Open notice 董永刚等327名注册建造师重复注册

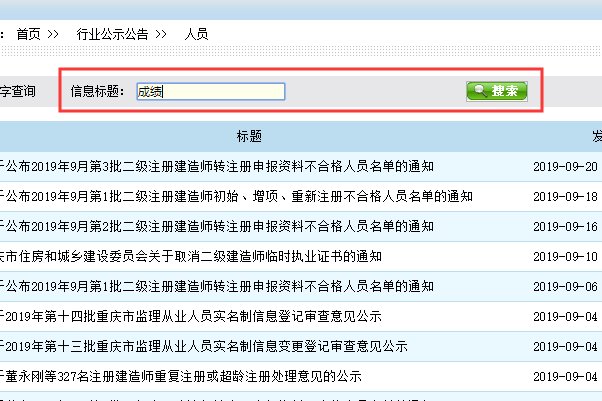click(181, 376)
